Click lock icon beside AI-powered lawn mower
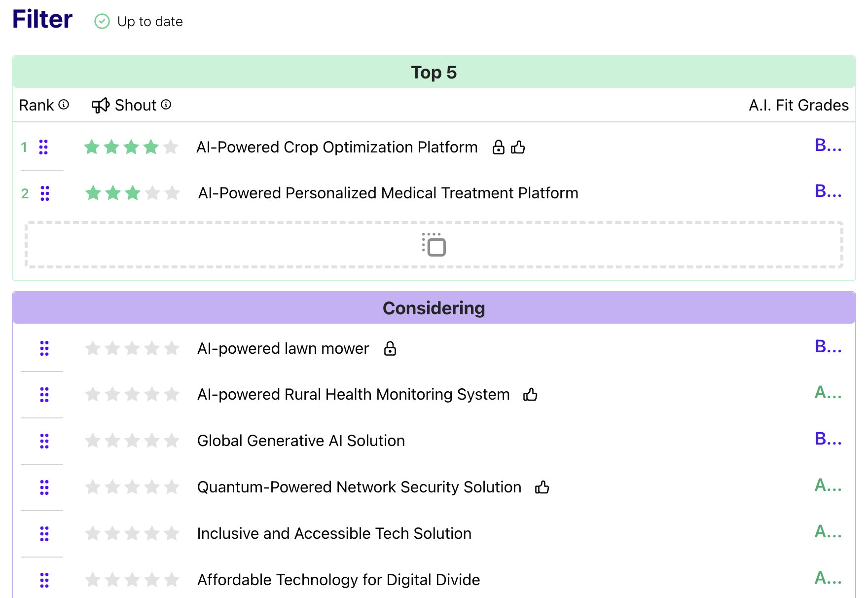 tap(390, 349)
